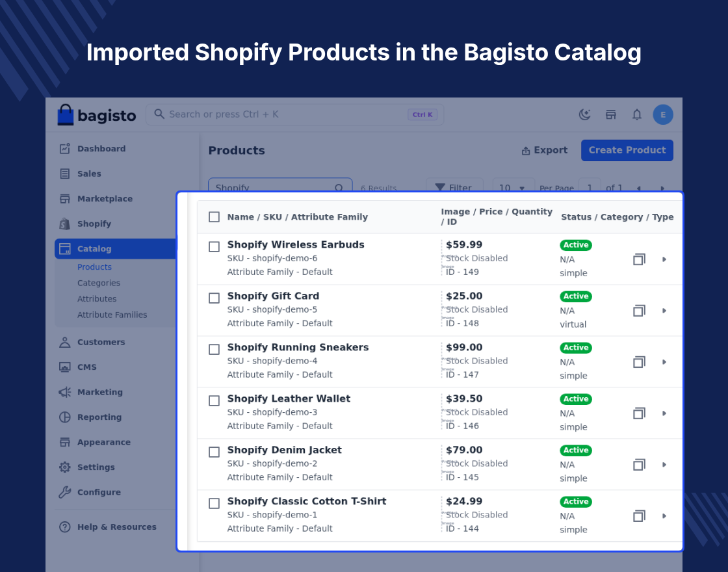Click the Customers sidebar icon
Screen dimensions: 728x572
[65, 342]
